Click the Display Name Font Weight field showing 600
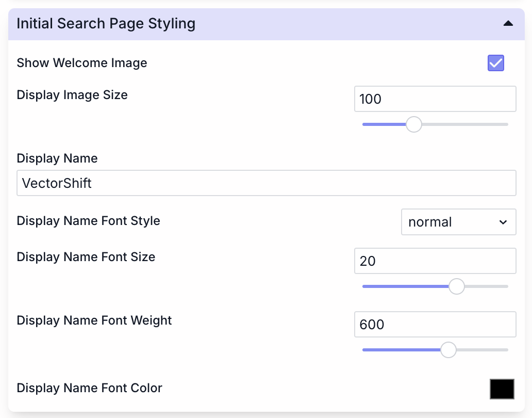The width and height of the screenshot is (532, 418). click(x=435, y=324)
